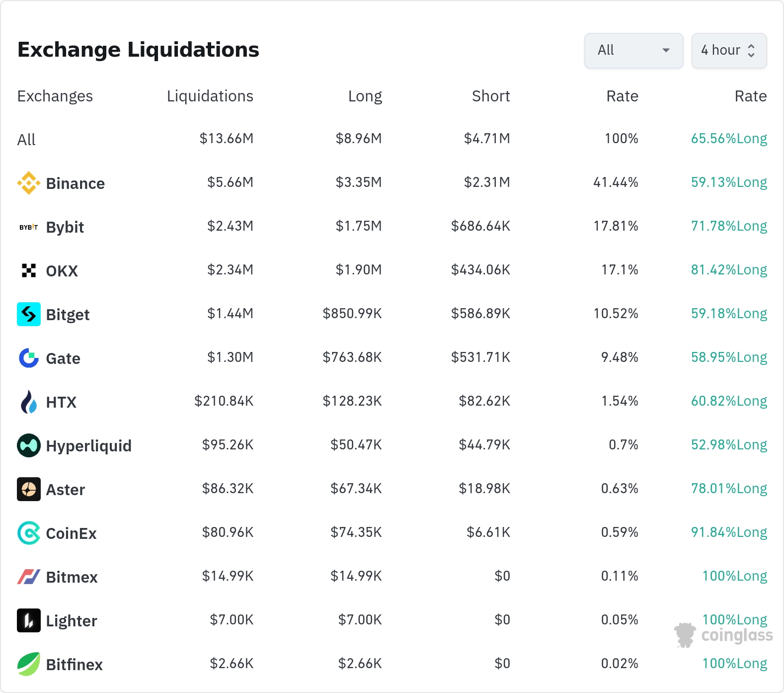This screenshot has height=693, width=784.
Task: Open the Binance exchange name link
Action: (x=75, y=183)
